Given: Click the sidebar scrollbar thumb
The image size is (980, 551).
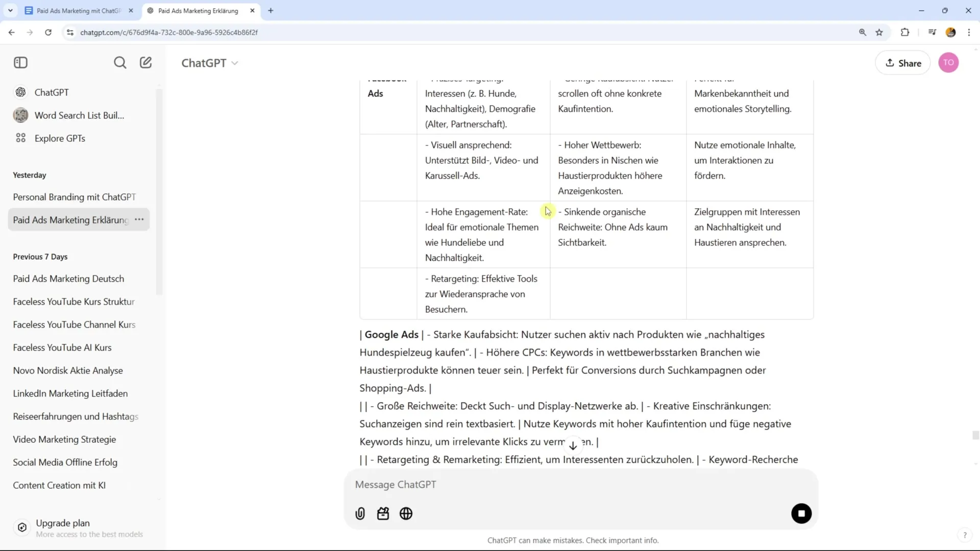Looking at the screenshot, I should 159,191.
